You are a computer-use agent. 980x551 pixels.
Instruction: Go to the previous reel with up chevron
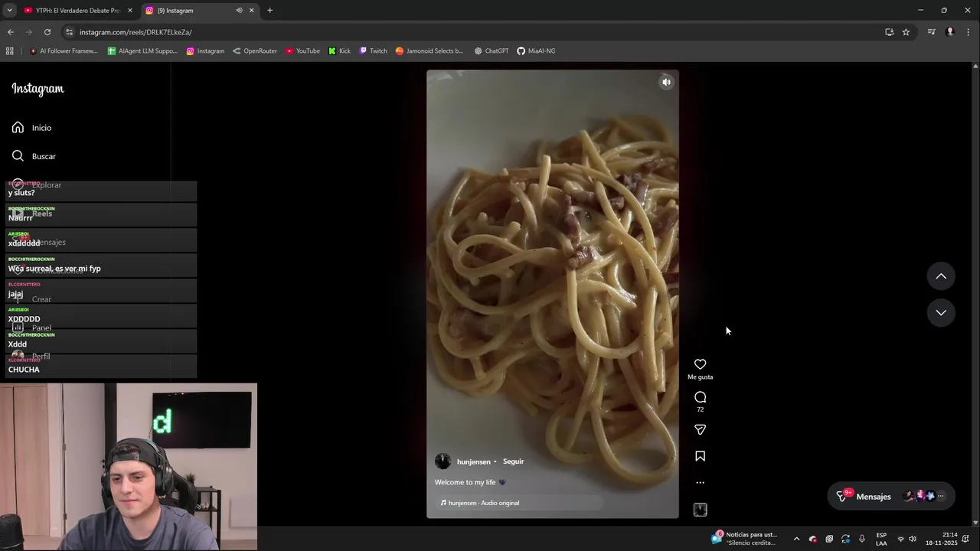coord(941,276)
